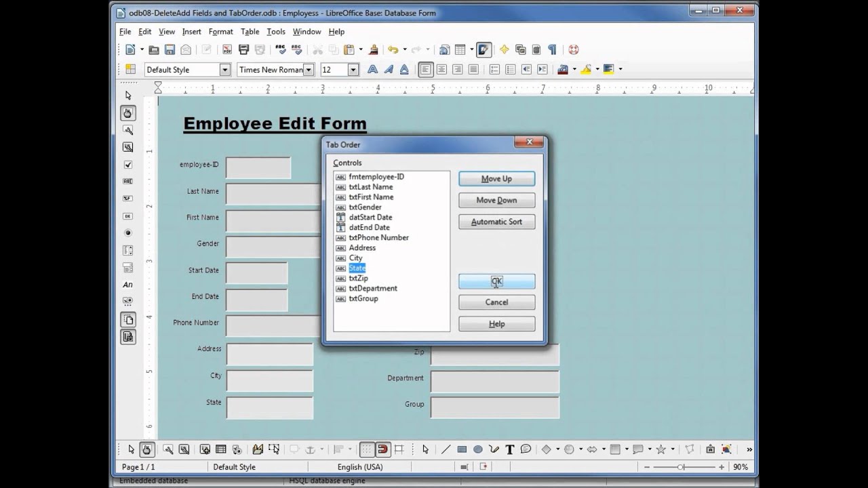Viewport: 868px width, 488px height.
Task: Open Form properties in the left toolbox
Action: coord(127,147)
